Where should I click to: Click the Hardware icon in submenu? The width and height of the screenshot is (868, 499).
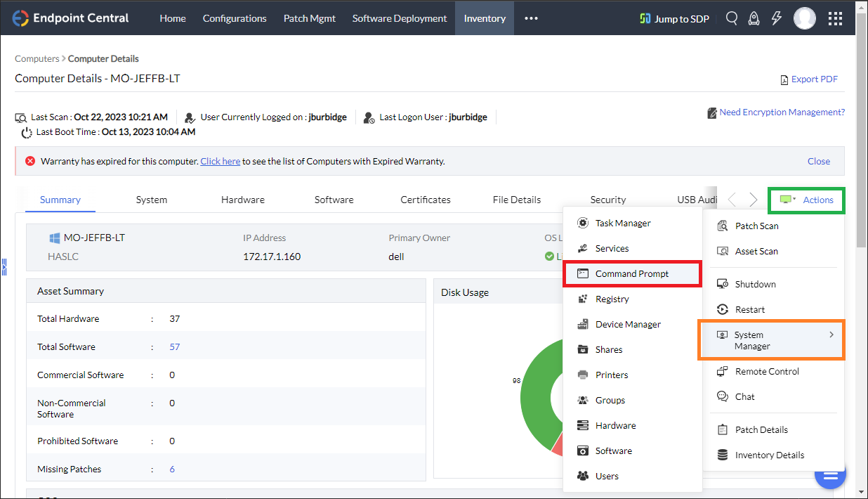click(x=582, y=425)
